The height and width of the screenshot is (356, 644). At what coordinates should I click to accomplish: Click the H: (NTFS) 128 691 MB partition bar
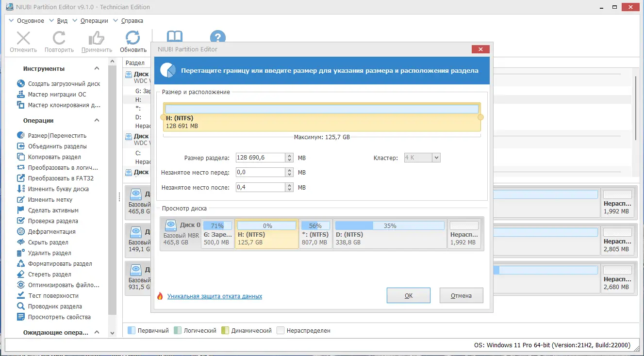point(322,117)
